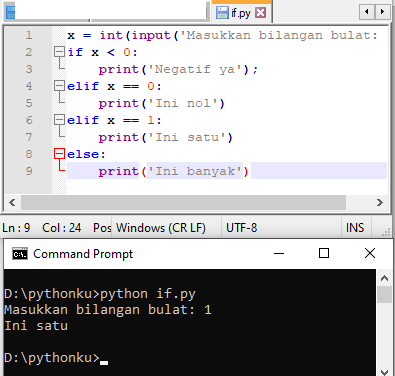Screen dimensions: 395x376
Task: Click line number 1 in the margin
Action: click(29, 35)
